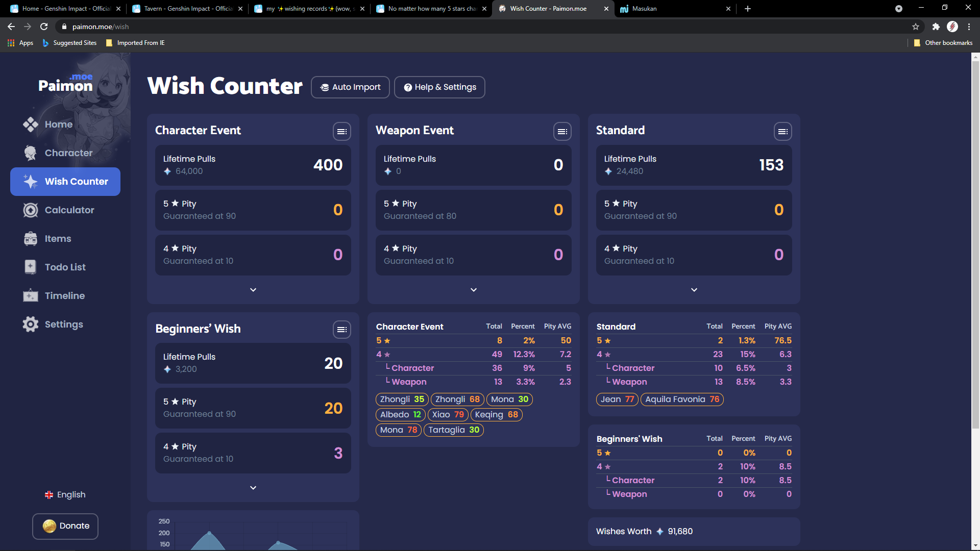The image size is (980, 551).
Task: Open Home in the Paimon sidebar
Action: coord(65,124)
